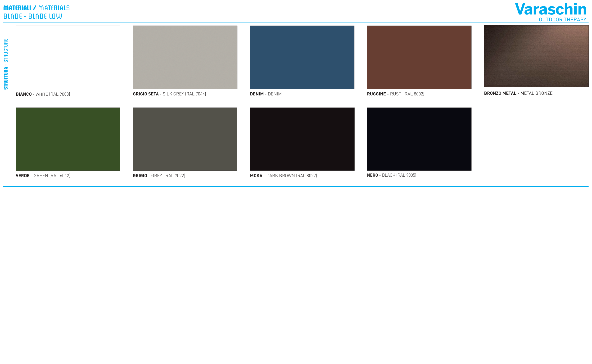Choose the Nero black swatch
The width and height of the screenshot is (592, 364).
click(419, 139)
